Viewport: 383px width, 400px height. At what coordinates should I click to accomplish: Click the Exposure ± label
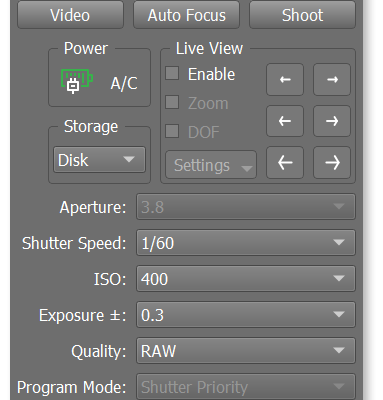pyautogui.click(x=83, y=315)
